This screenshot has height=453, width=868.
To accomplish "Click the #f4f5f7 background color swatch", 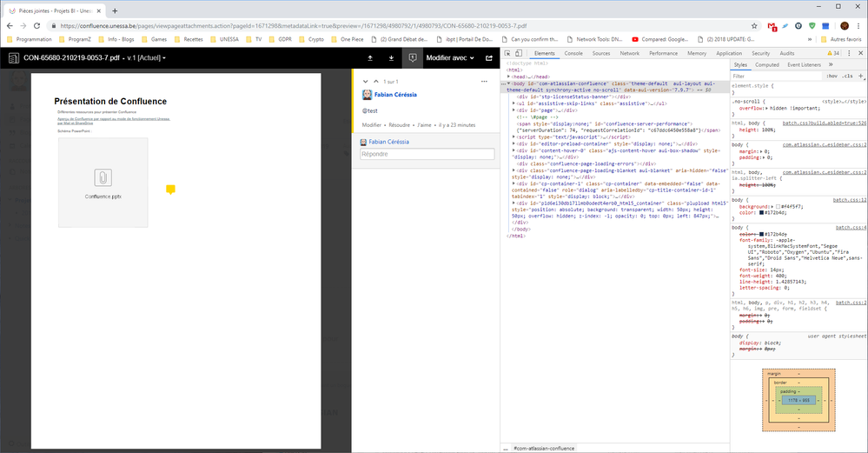I will [778, 207].
